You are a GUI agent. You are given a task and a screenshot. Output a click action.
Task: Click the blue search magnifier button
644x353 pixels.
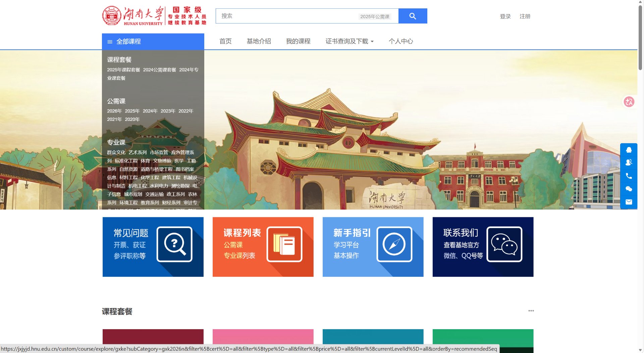click(x=413, y=16)
